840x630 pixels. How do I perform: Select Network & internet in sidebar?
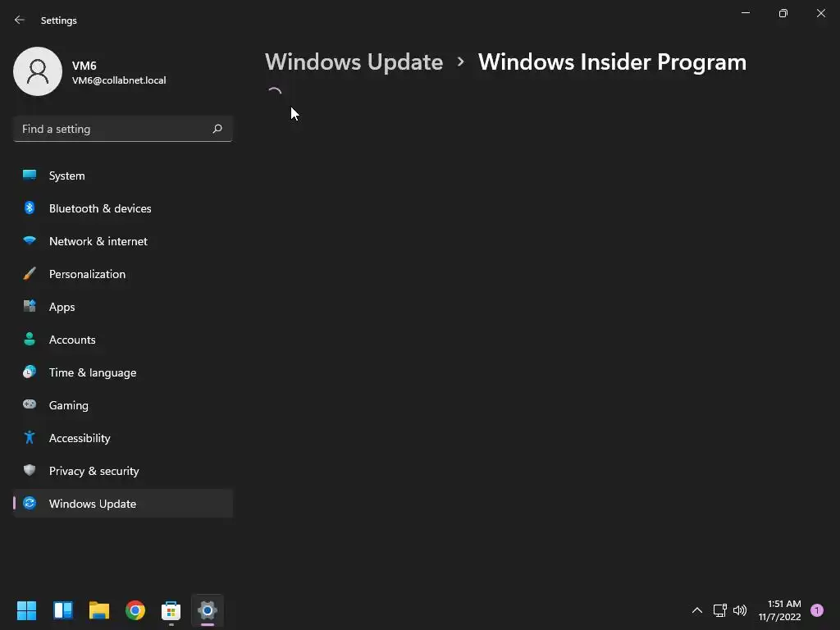click(x=123, y=241)
